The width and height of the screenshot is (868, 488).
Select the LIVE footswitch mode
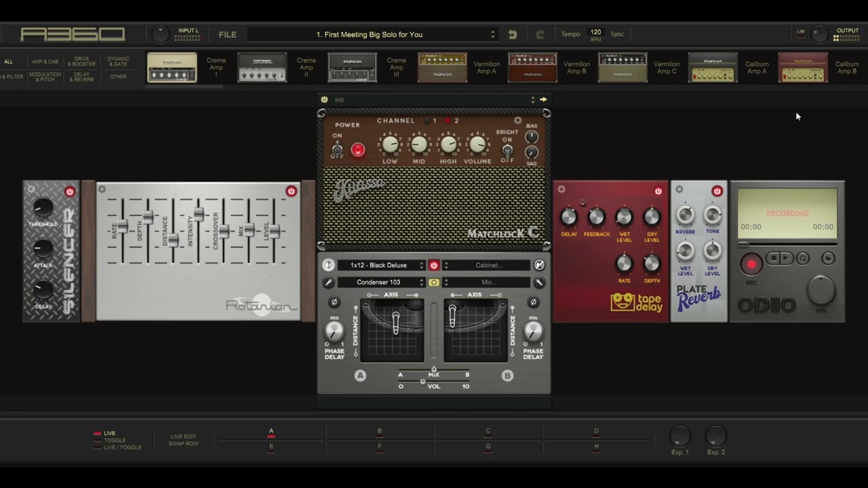pos(106,433)
